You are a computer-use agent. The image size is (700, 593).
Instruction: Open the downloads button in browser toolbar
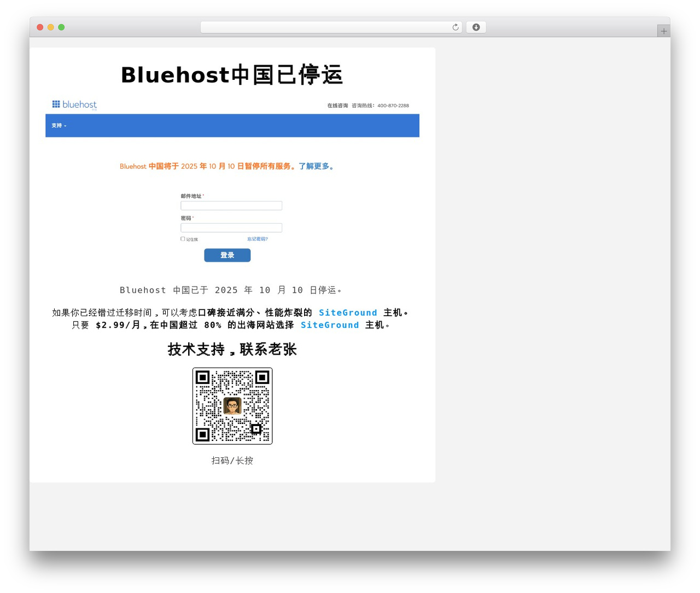(x=476, y=27)
